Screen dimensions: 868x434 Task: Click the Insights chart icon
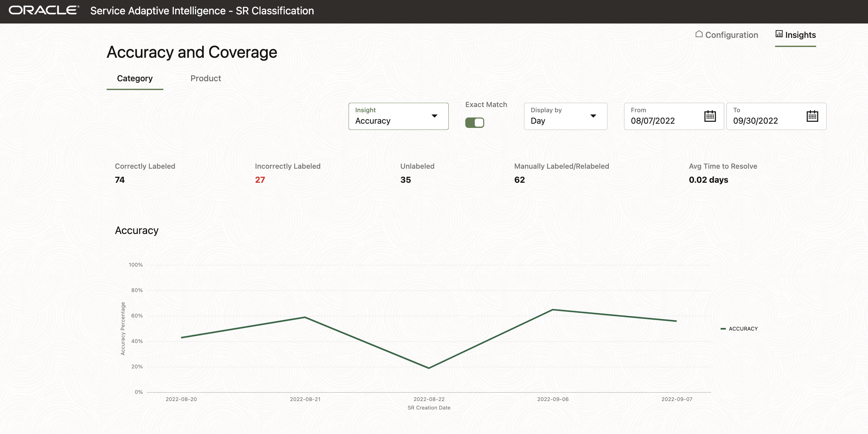click(x=779, y=34)
